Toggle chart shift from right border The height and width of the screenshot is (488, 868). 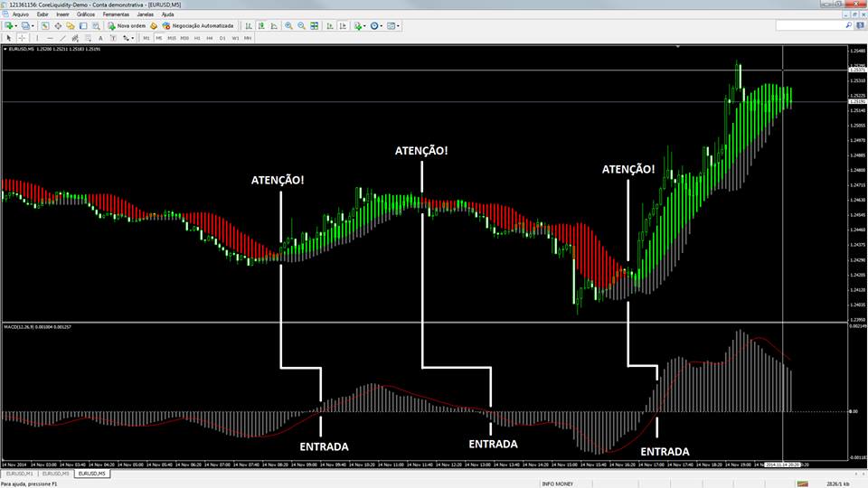[x=344, y=25]
